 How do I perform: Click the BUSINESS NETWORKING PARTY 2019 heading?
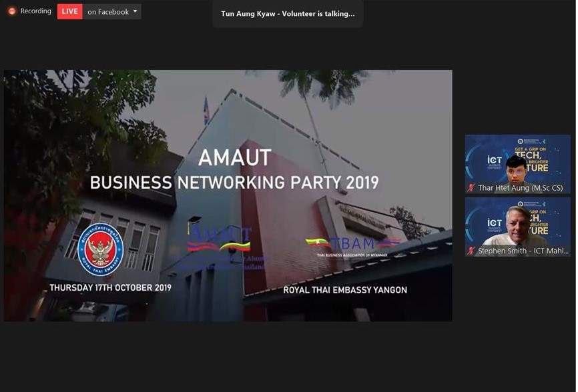tap(234, 183)
